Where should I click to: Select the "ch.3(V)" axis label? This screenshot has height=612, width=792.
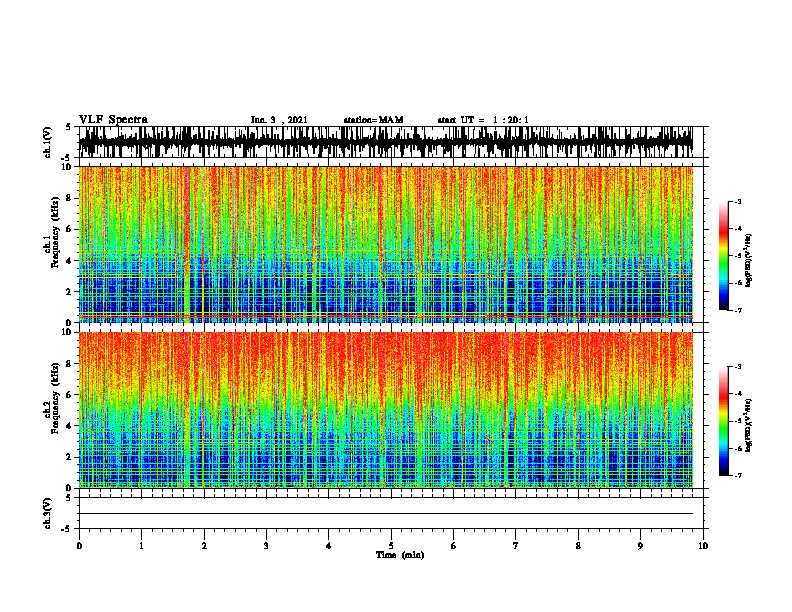(x=48, y=513)
